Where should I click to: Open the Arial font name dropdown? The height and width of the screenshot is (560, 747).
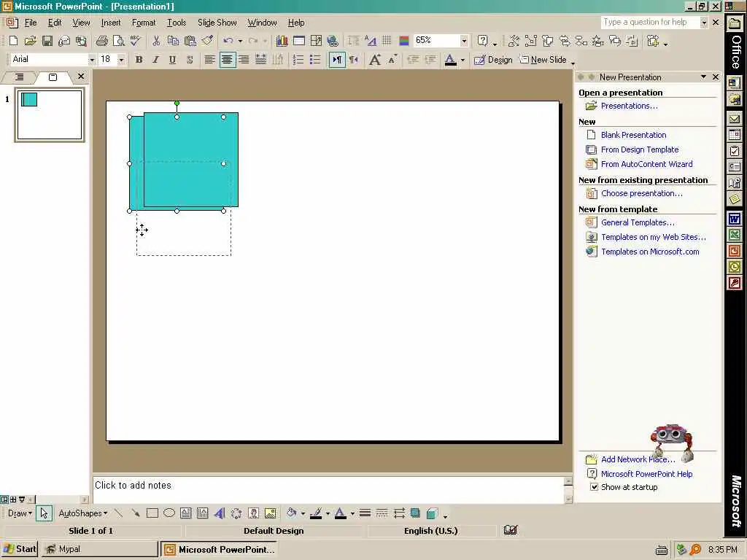tap(92, 60)
